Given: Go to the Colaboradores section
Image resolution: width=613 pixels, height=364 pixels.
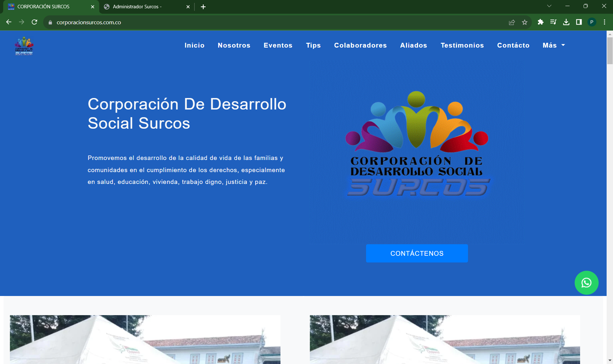Looking at the screenshot, I should tap(360, 45).
